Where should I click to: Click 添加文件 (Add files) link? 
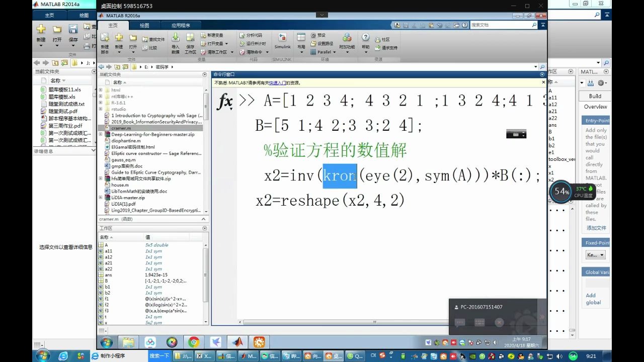coord(596,228)
